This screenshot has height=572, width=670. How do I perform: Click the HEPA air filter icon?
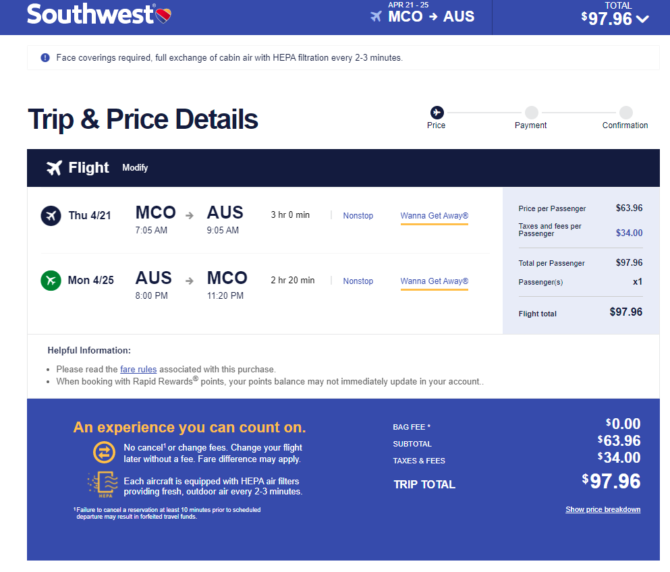click(x=103, y=484)
